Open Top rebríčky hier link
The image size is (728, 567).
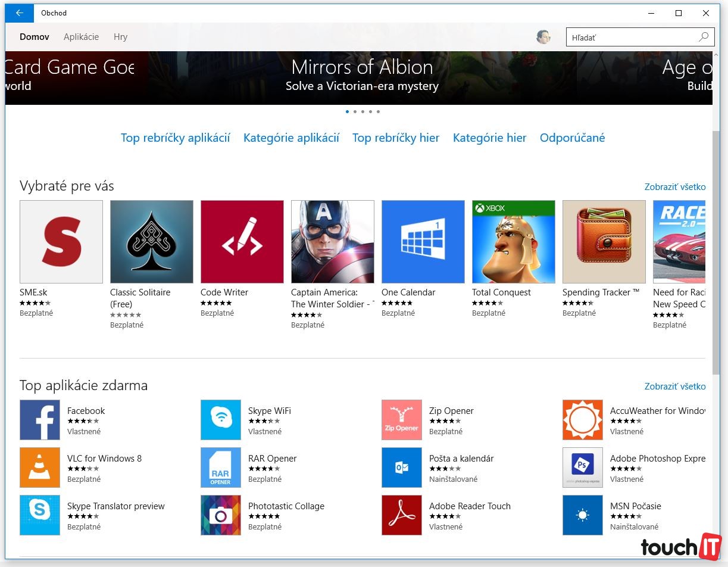[x=396, y=138]
